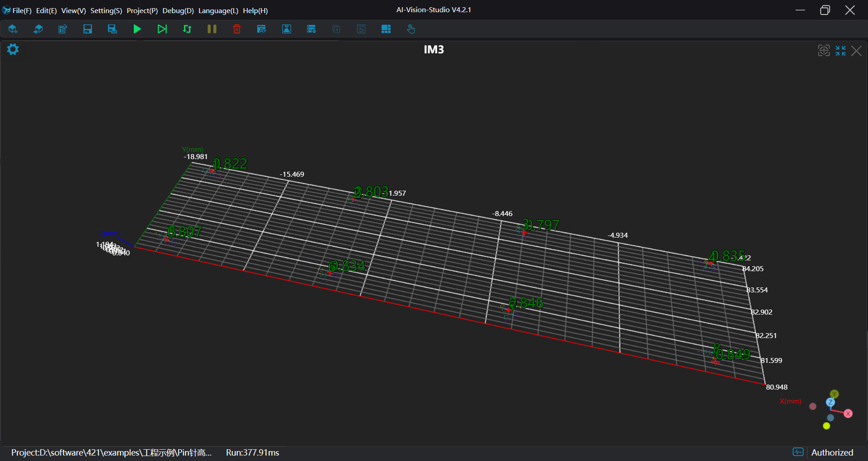
Task: Open the File(F) menu
Action: pos(22,10)
